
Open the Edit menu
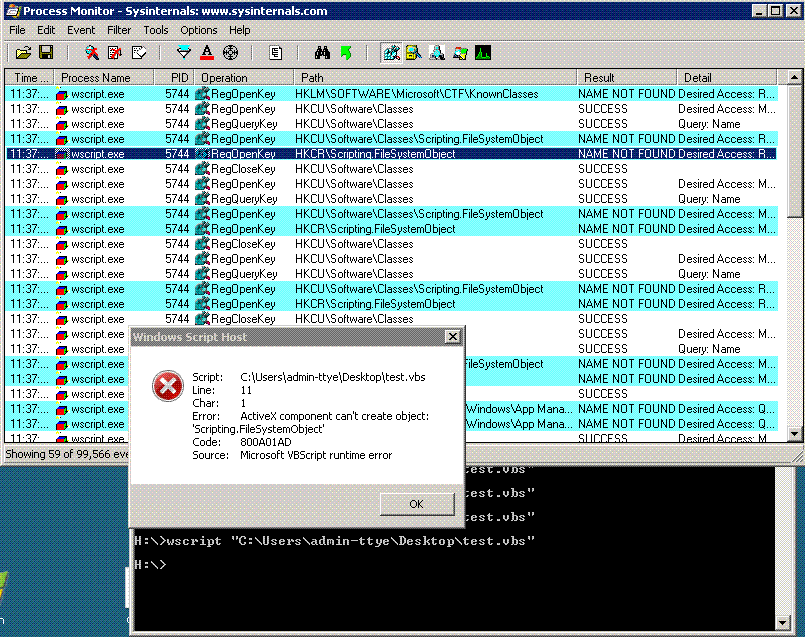point(46,30)
